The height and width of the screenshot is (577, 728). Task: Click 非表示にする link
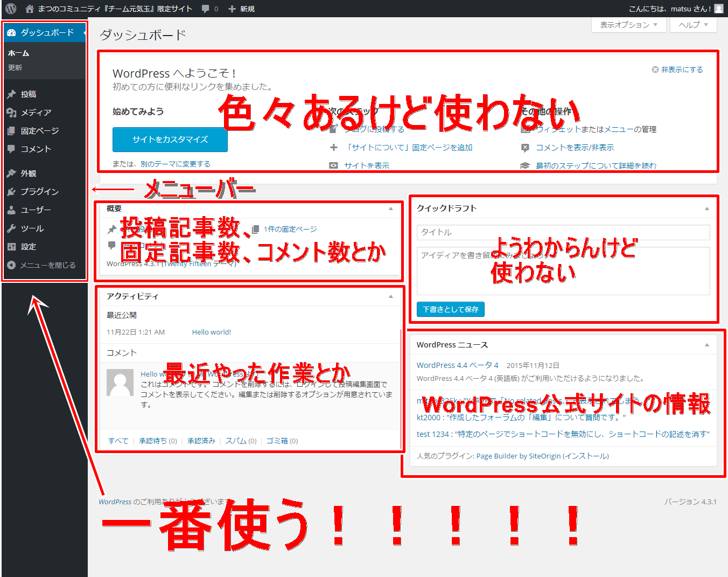point(682,69)
